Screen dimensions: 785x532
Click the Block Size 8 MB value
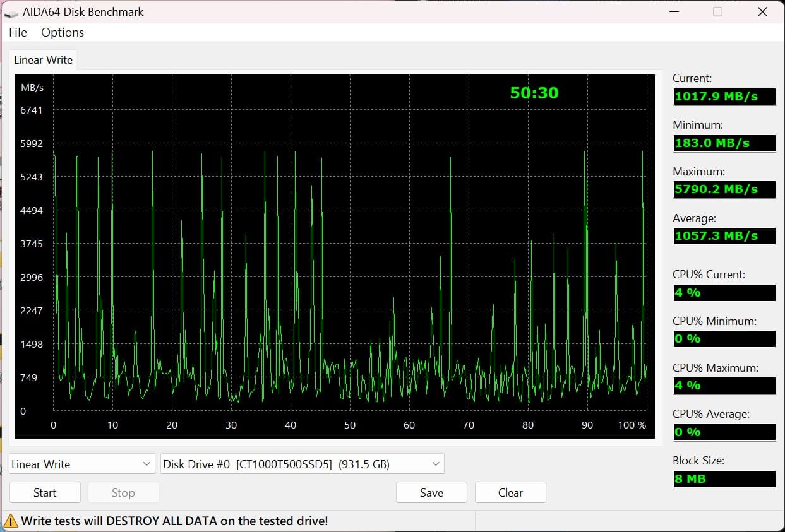[x=724, y=479]
